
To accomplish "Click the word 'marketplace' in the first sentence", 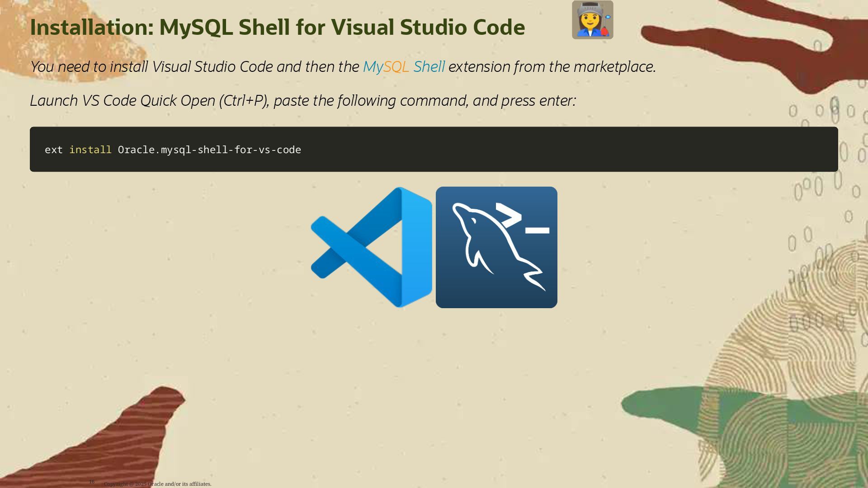I will [614, 67].
